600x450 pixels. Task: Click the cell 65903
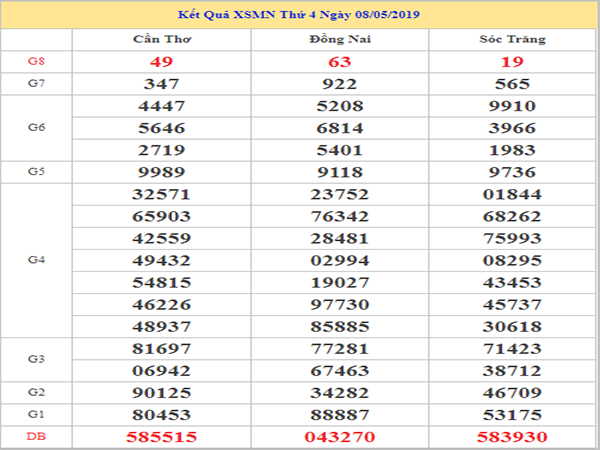click(x=161, y=217)
